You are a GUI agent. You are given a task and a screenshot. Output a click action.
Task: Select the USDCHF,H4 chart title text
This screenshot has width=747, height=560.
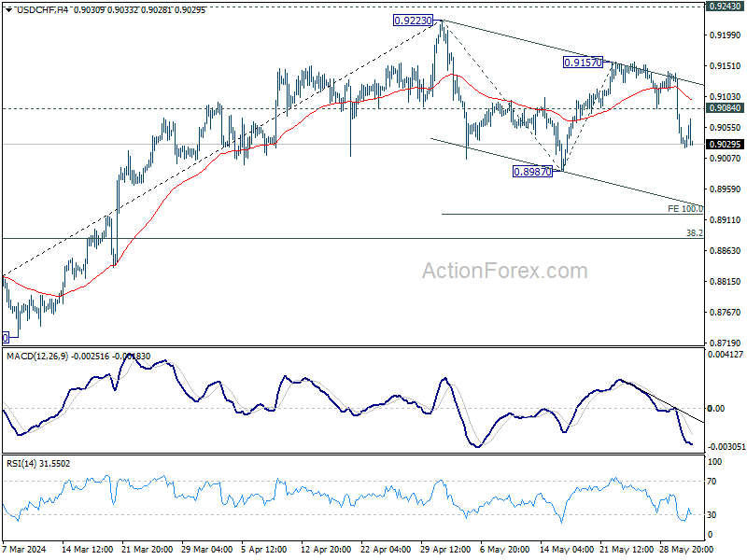42,9
